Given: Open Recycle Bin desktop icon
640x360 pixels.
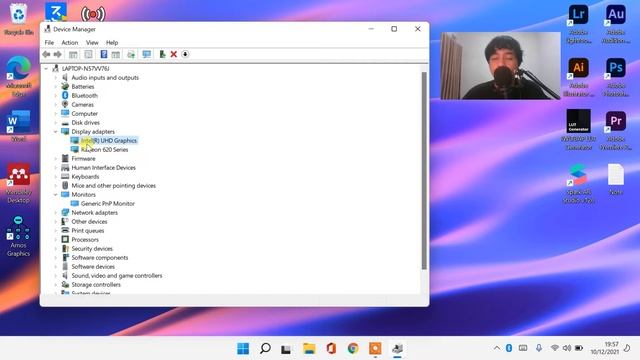Looking at the screenshot, I should [x=18, y=19].
